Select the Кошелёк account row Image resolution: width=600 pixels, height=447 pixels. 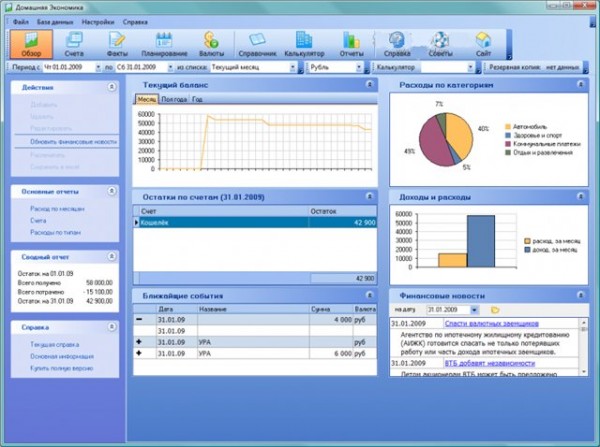tap(255, 222)
